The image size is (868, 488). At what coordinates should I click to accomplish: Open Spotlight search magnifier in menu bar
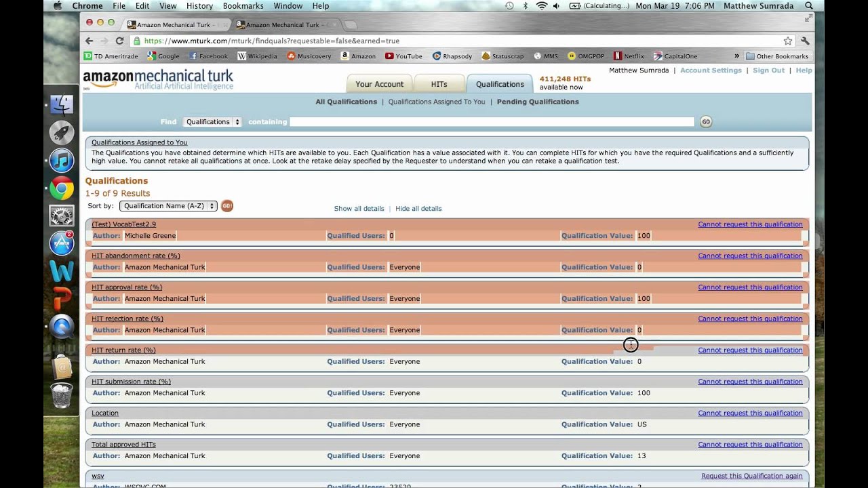pos(809,5)
